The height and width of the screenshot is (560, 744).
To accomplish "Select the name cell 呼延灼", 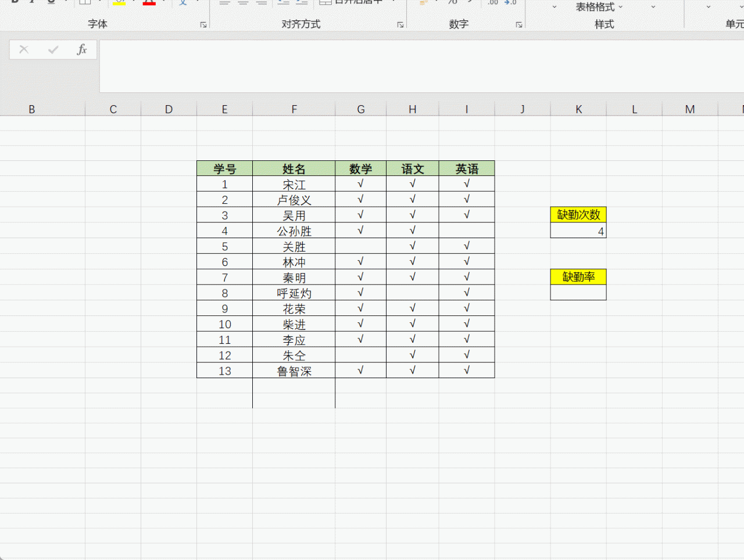I will click(x=294, y=293).
